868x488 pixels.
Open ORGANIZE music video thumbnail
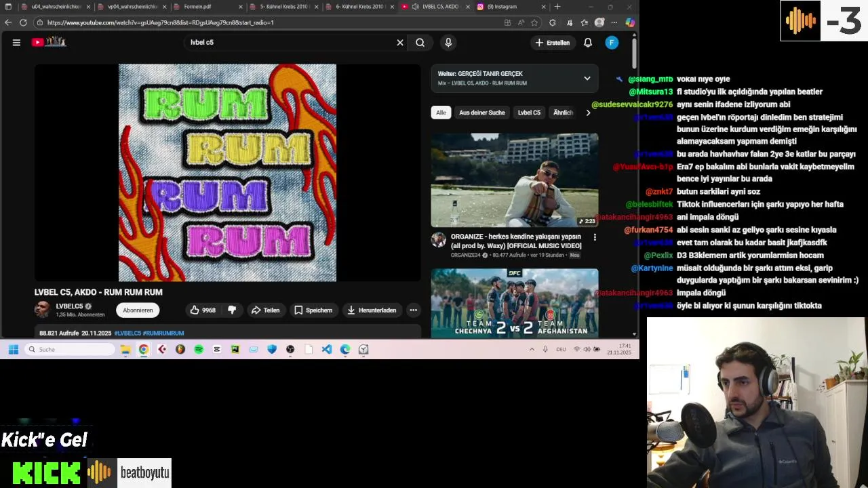click(x=515, y=180)
